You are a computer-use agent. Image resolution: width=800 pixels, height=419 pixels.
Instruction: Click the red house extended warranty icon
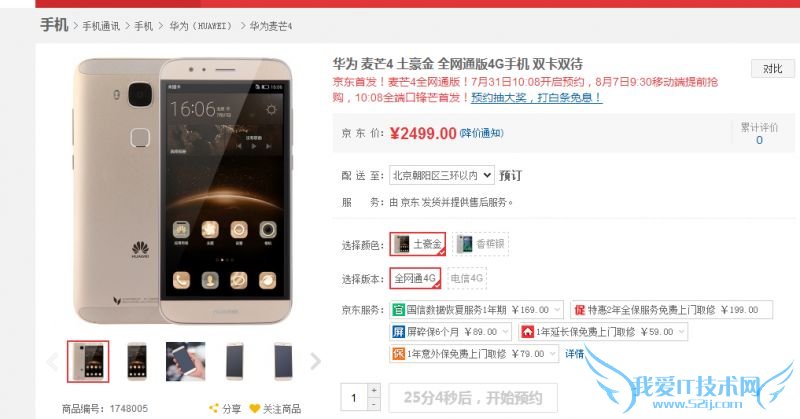point(527,332)
